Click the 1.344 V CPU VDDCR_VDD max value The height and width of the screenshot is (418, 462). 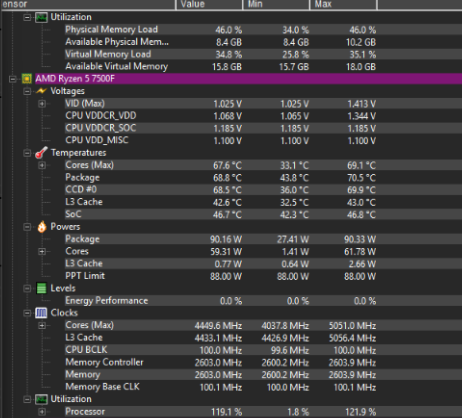(x=362, y=116)
